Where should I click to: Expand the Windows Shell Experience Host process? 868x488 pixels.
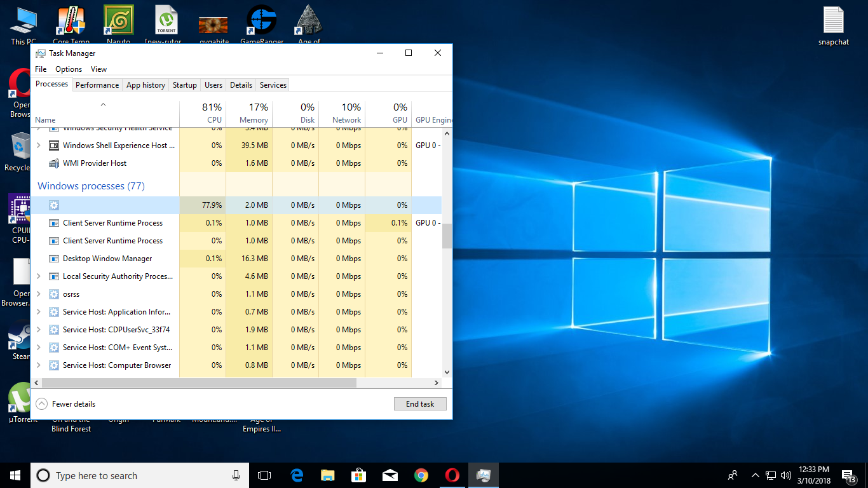(x=38, y=146)
